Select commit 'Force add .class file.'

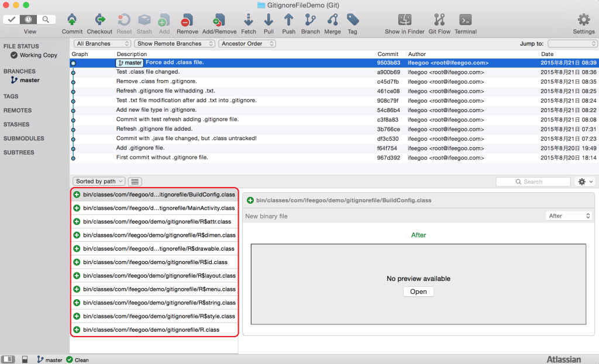tap(334, 63)
